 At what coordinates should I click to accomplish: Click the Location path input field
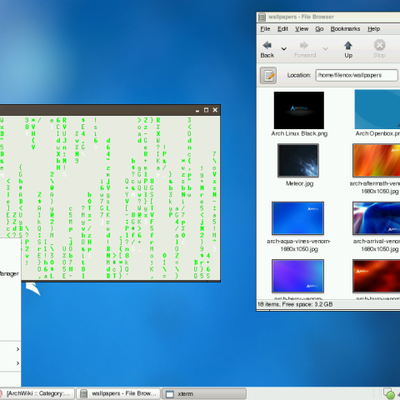pos(357,75)
